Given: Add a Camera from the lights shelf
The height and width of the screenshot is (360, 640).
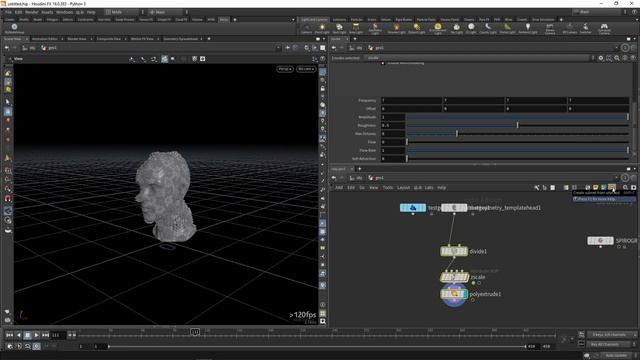Looking at the screenshot, I should pyautogui.click(x=307, y=29).
